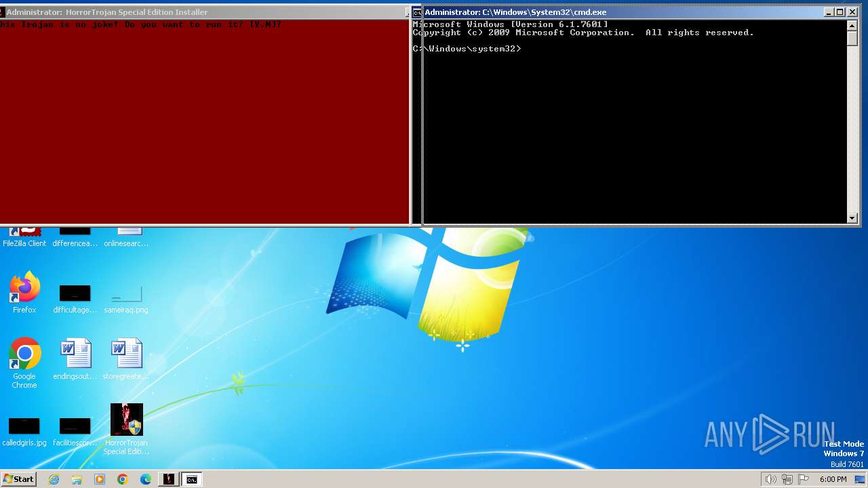Open the volume control in tray
Viewport: 868px width, 488px height.
point(770,479)
